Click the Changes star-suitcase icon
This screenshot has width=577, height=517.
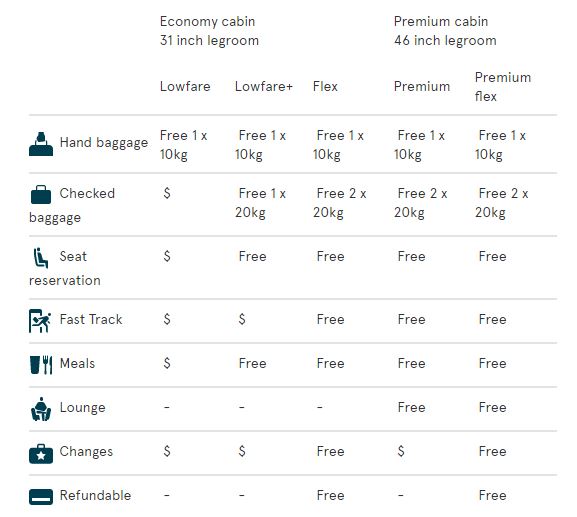tap(41, 454)
